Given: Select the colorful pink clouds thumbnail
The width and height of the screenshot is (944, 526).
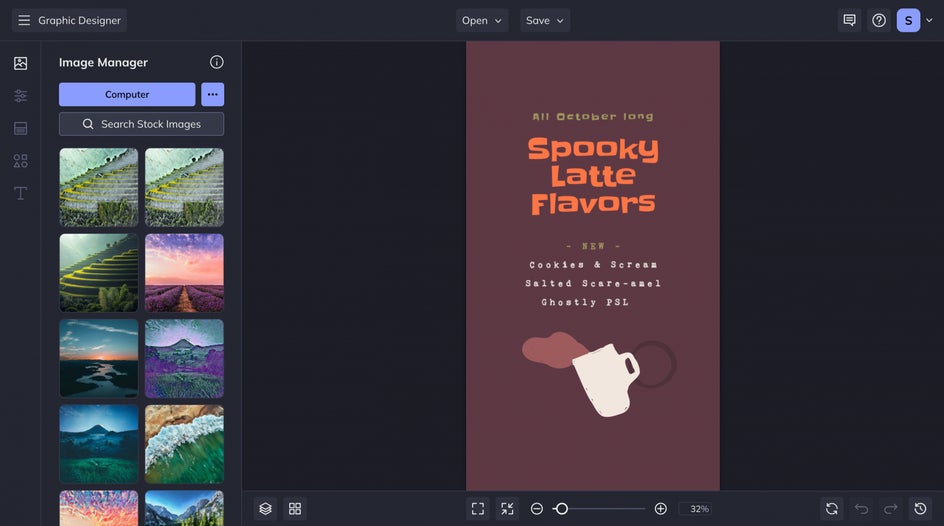Looking at the screenshot, I should point(99,508).
